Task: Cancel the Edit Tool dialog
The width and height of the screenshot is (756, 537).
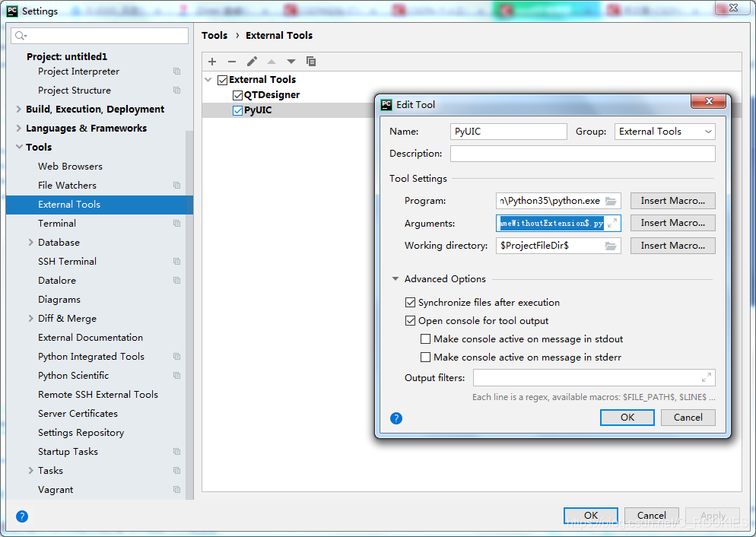Action: [688, 418]
